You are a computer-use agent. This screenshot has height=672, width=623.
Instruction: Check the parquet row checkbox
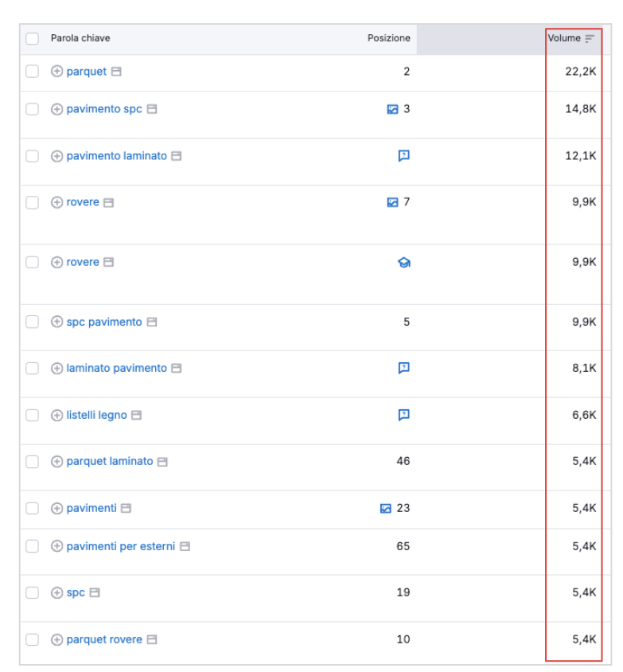point(33,72)
